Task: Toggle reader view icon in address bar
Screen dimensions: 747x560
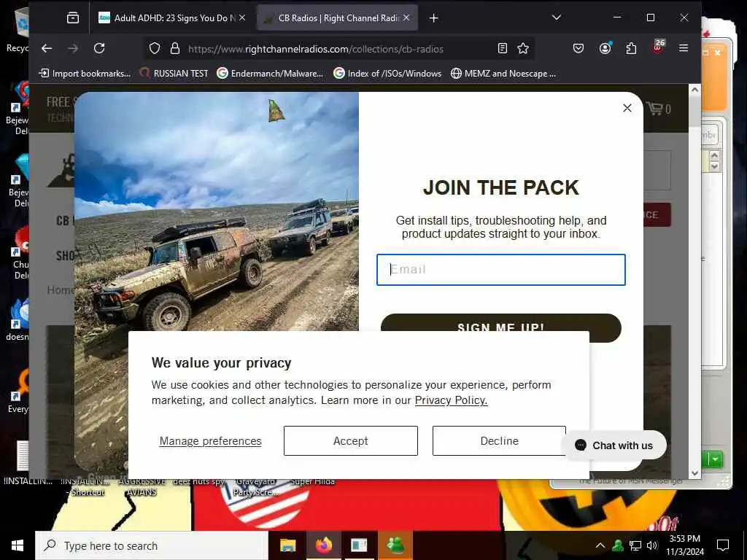Action: click(502, 48)
